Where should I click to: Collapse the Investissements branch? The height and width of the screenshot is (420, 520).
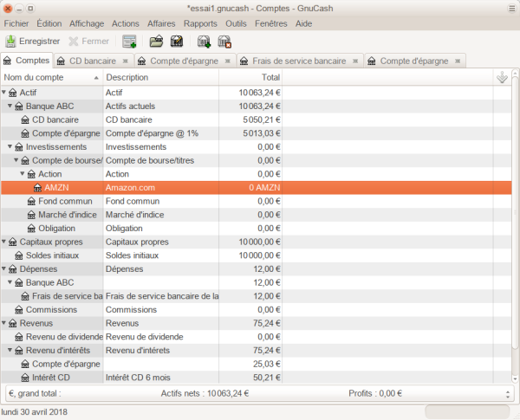point(4,147)
